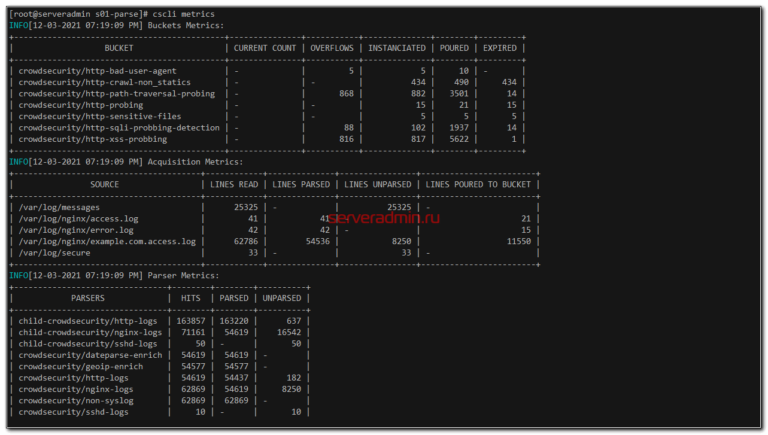
Task: Select the /var/log/secure source row
Action: tap(52, 252)
